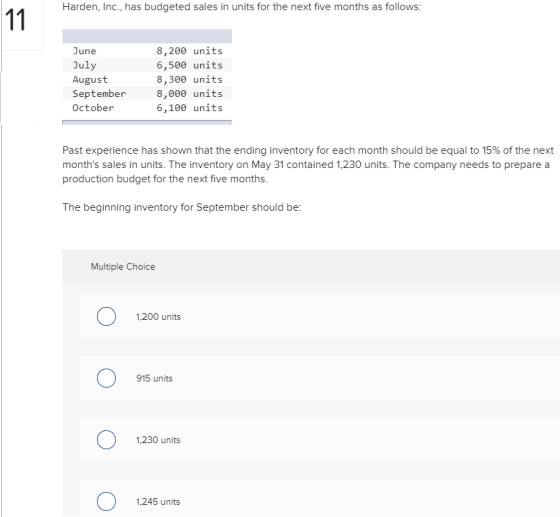This screenshot has height=517, width=560.
Task: Click the July 6,500 units table row
Action: click(147, 65)
